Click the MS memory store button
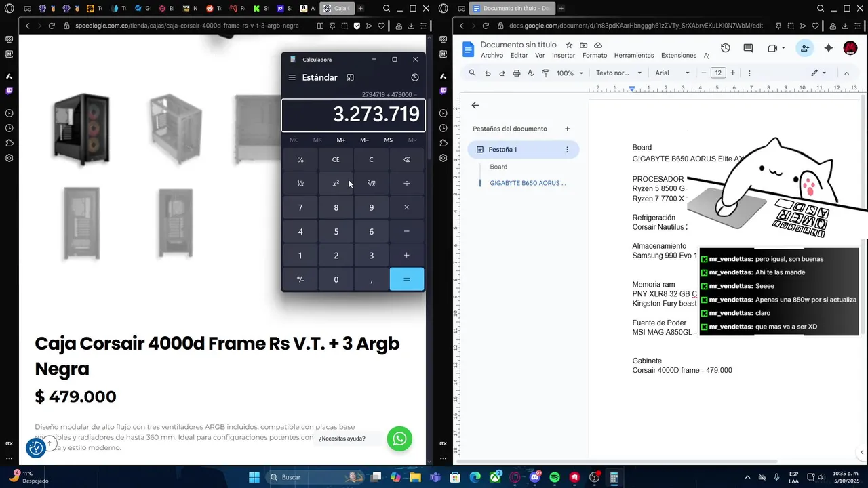This screenshot has width=868, height=488. 389,140
